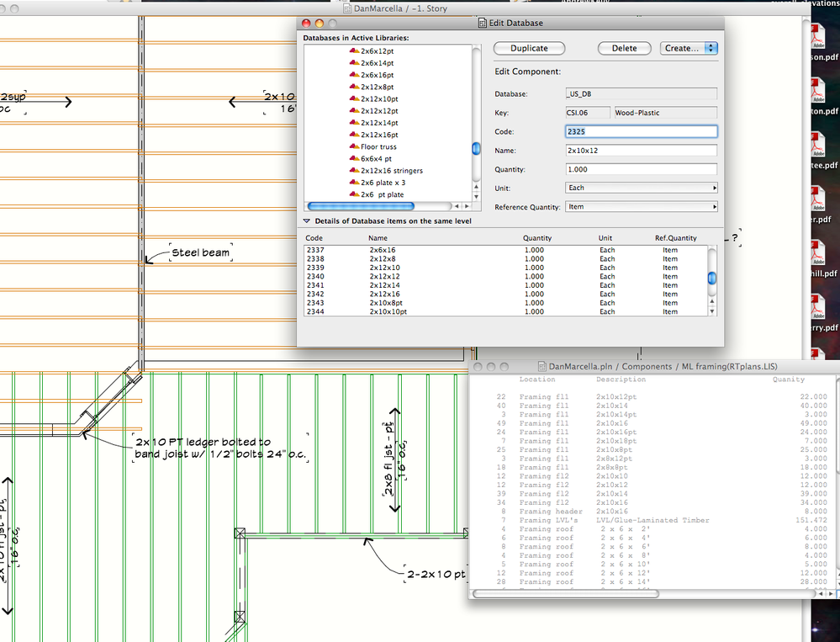
Task: Click the icon next to 2x12x8pt
Action: (x=354, y=87)
